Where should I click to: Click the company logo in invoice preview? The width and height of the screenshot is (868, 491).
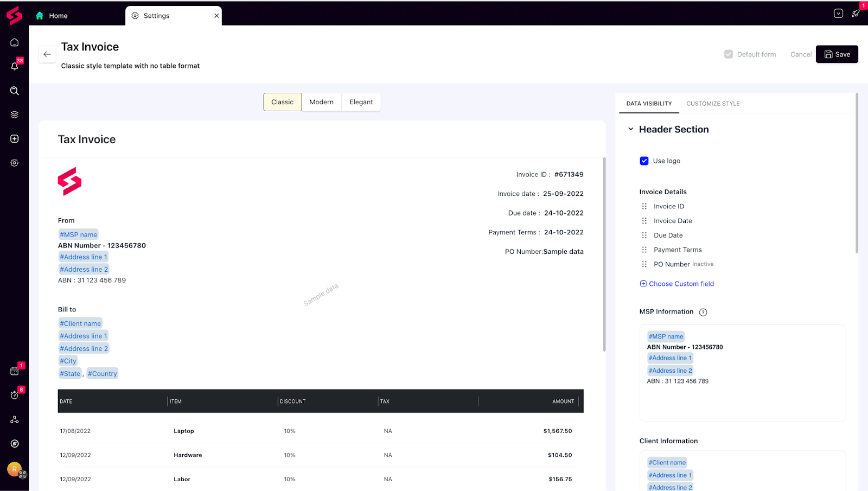[70, 181]
